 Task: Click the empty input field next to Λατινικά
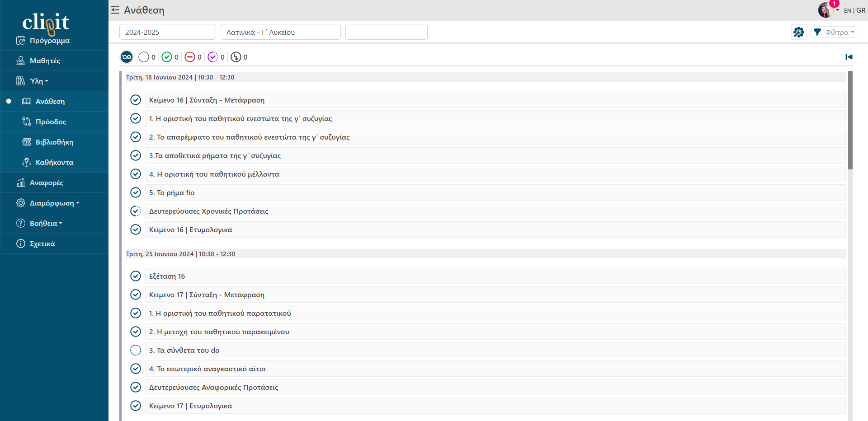point(386,32)
